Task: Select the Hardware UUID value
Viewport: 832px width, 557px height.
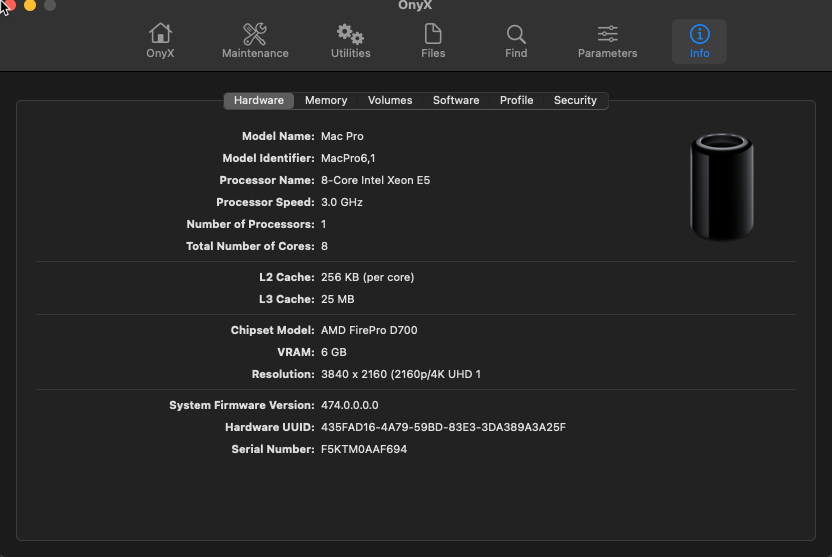Action: pyautogui.click(x=444, y=427)
